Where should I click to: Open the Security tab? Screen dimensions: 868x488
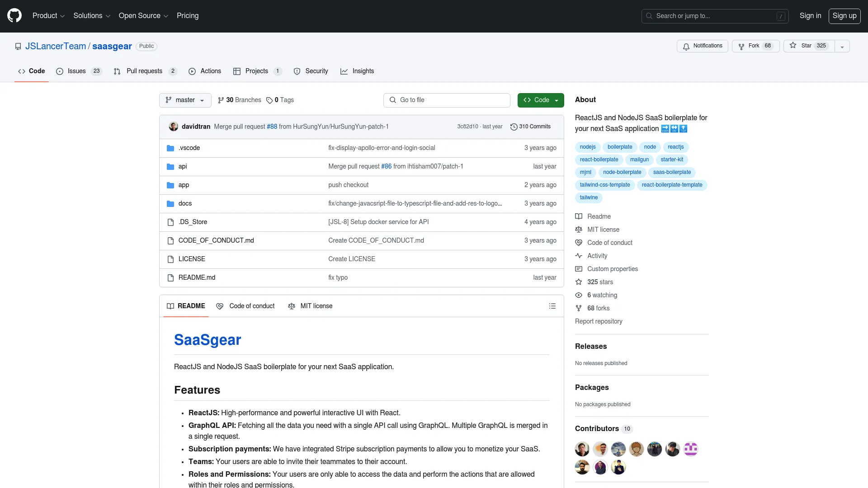point(311,71)
